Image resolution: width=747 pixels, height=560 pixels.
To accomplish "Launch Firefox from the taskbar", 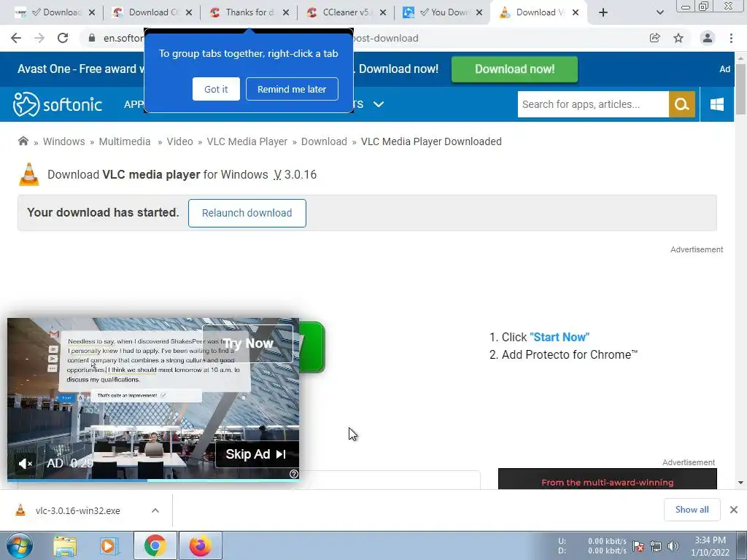I will (201, 545).
